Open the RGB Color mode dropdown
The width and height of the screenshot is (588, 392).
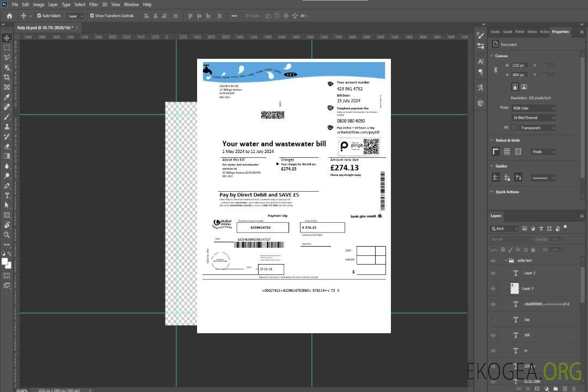point(533,108)
